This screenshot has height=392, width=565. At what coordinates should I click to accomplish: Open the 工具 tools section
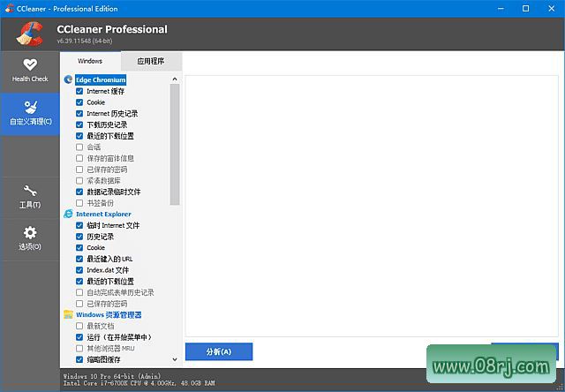click(x=30, y=197)
